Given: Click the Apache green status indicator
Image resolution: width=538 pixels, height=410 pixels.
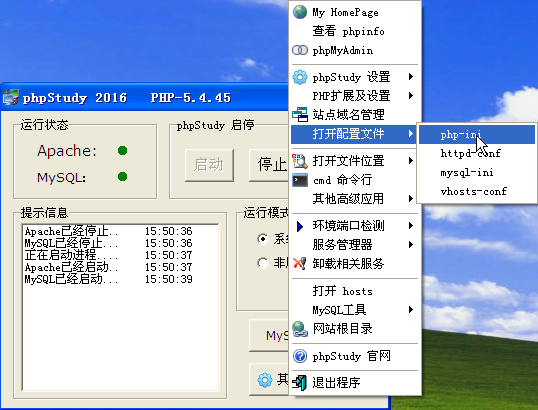Looking at the screenshot, I should [122, 150].
